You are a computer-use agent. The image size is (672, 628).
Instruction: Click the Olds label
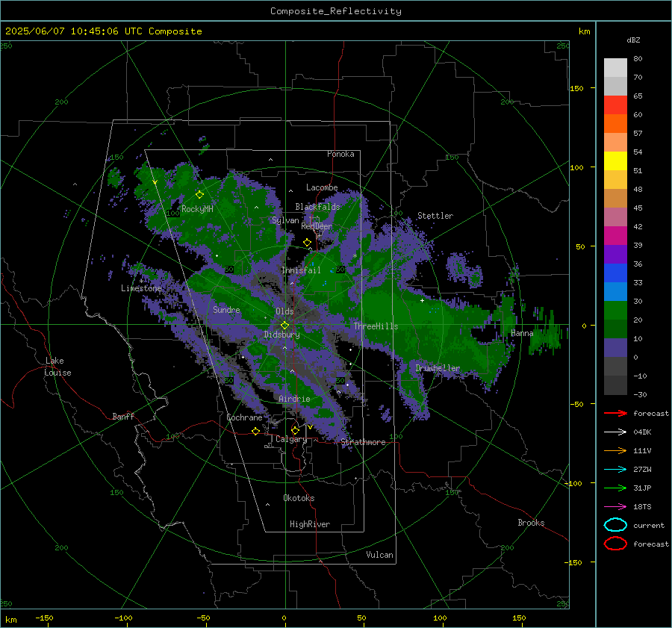tap(284, 311)
